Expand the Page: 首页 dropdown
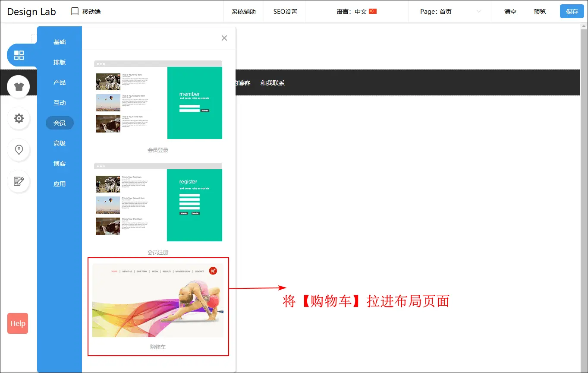588x373 pixels. tap(478, 12)
